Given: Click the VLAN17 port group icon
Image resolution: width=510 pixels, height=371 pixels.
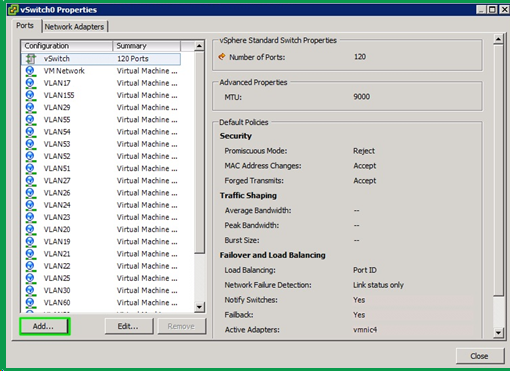Looking at the screenshot, I should click(x=30, y=83).
